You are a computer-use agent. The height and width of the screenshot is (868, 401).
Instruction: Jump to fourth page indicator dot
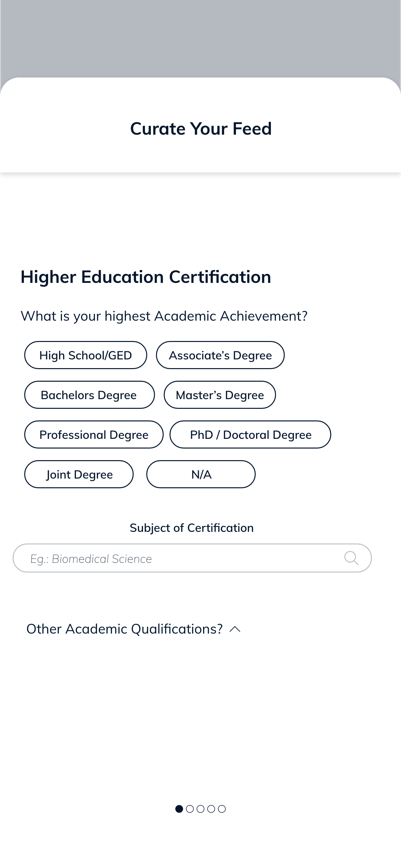[211, 809]
